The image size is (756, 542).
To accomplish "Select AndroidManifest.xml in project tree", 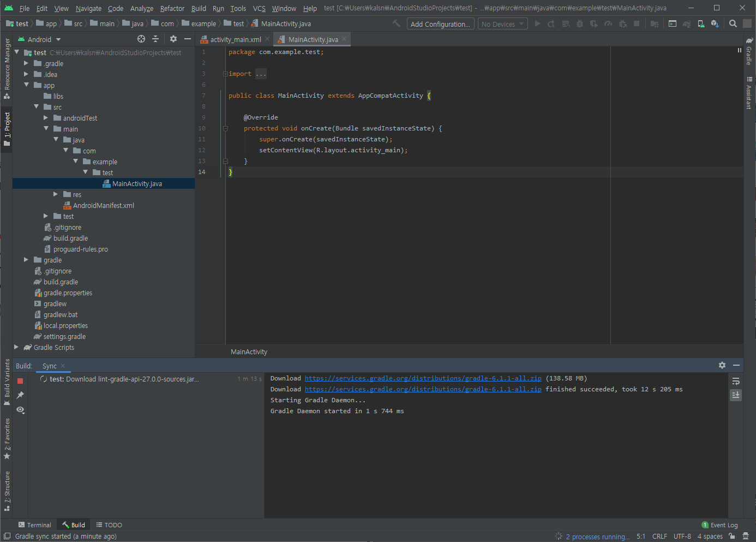I will pos(103,205).
